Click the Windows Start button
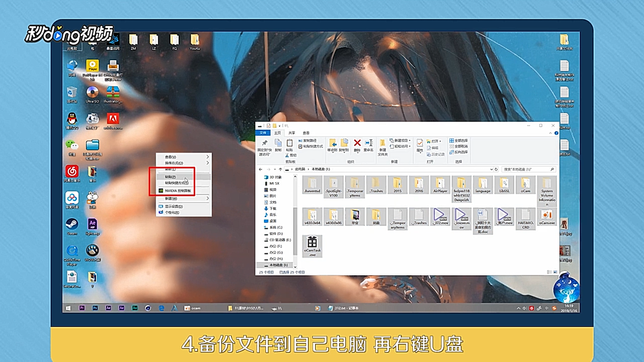The height and width of the screenshot is (362, 644). [68, 308]
